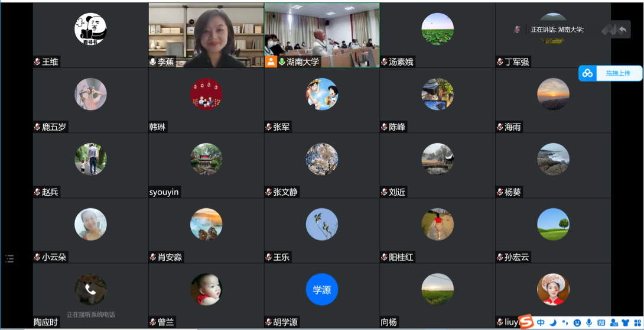Click the Baidu cloud drag-upload button
The image size is (644, 330).
610,73
